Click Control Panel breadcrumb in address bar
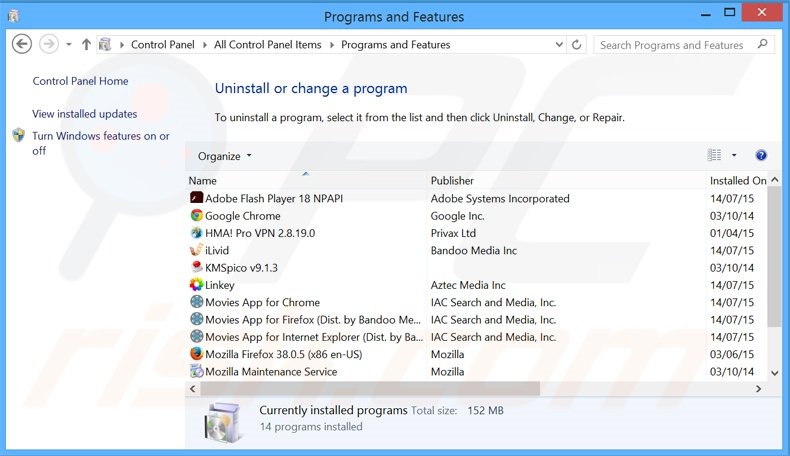This screenshot has width=790, height=456. pos(162,45)
